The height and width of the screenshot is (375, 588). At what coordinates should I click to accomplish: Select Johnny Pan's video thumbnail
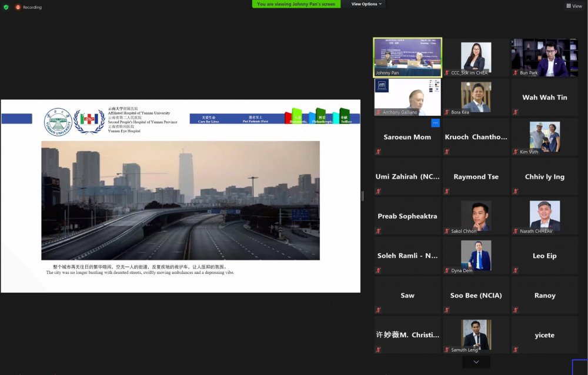(407, 56)
